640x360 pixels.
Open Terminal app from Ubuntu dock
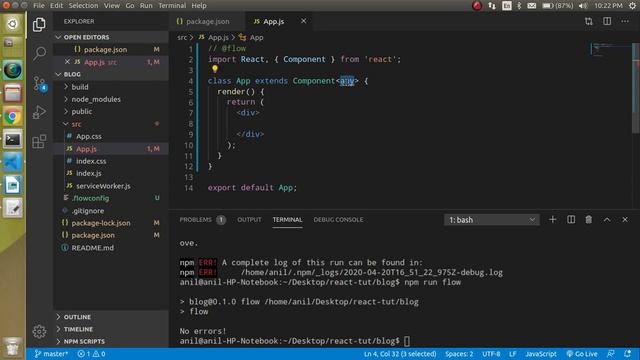tap(13, 140)
